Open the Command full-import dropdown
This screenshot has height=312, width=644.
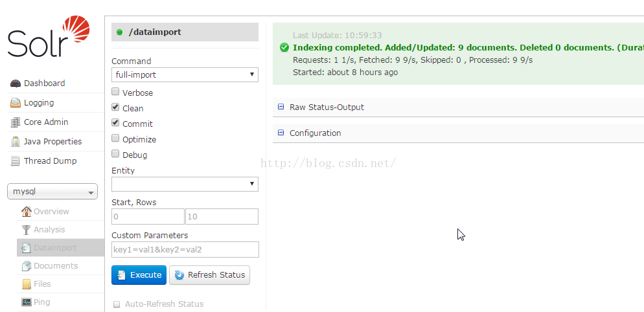185,74
